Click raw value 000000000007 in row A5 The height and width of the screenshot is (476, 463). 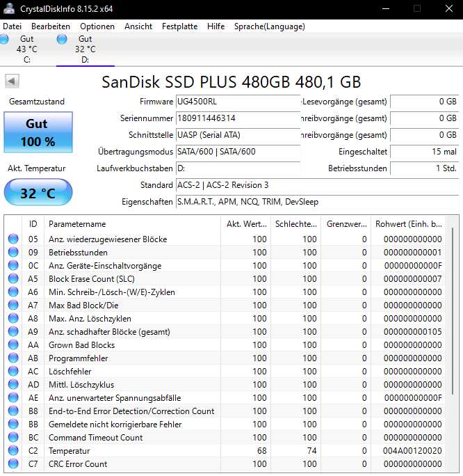413,278
